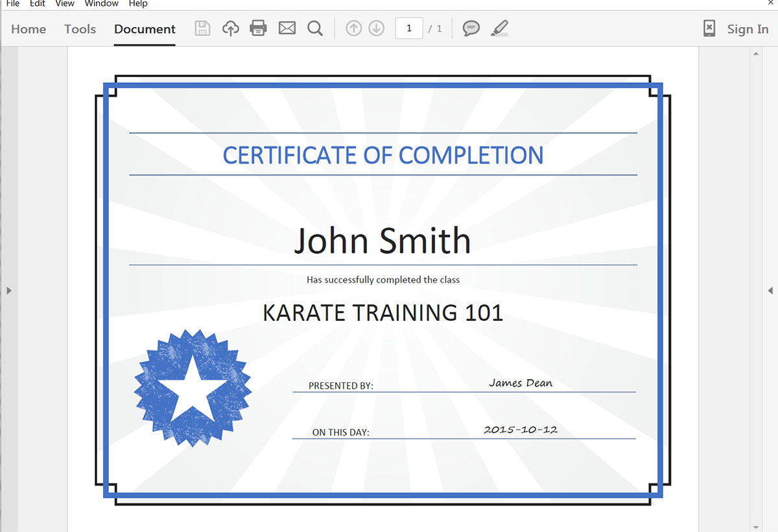The height and width of the screenshot is (532, 778).
Task: Open the find text magnifier icon
Action: coord(315,29)
